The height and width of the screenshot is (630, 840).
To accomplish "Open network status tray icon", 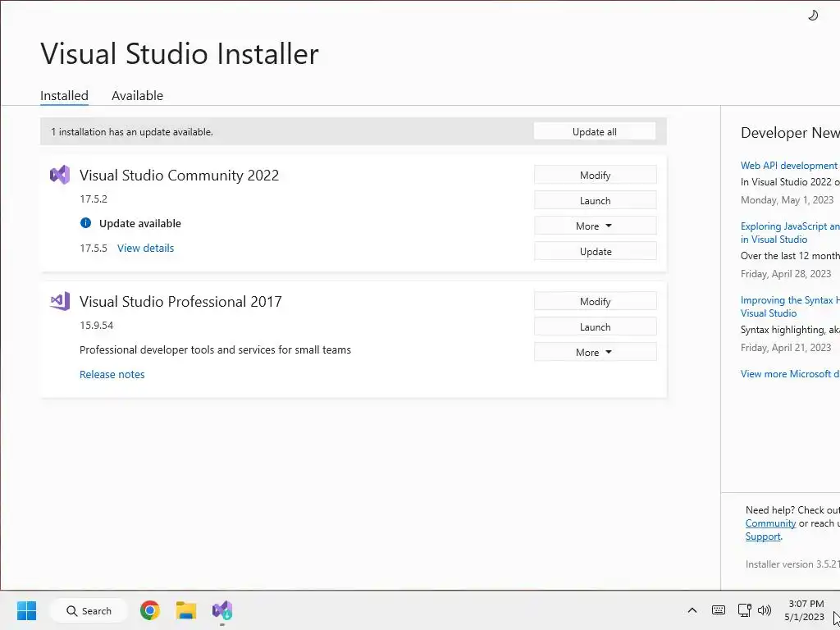I will point(744,610).
